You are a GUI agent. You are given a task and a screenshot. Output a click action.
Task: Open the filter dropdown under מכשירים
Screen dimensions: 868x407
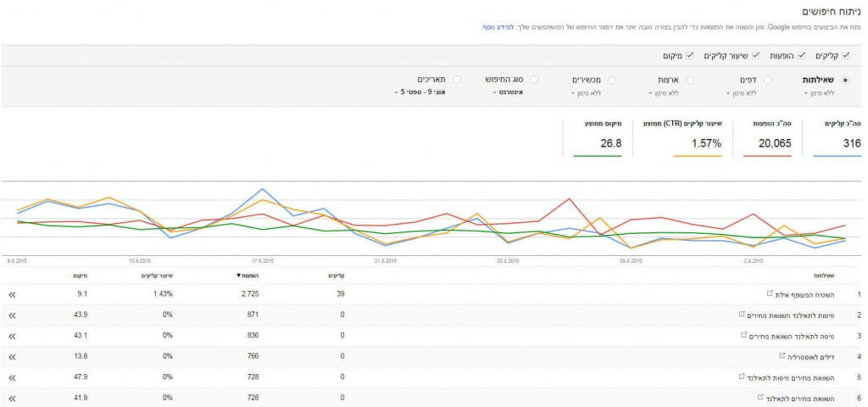(586, 93)
